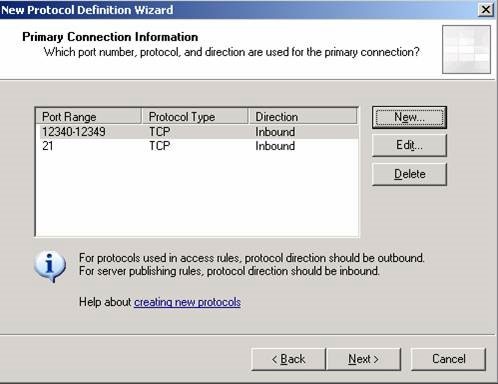Click the Port Range column header

click(88, 117)
